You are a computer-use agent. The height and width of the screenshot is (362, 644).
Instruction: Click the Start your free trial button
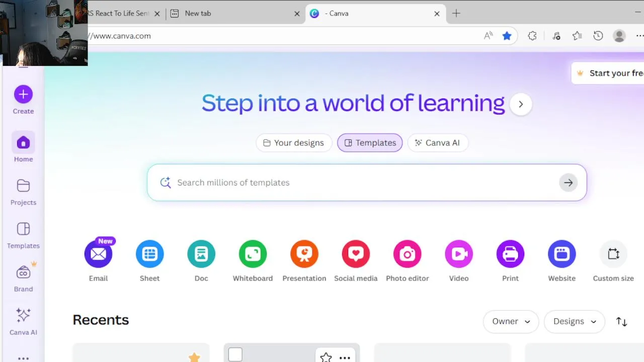(x=608, y=73)
